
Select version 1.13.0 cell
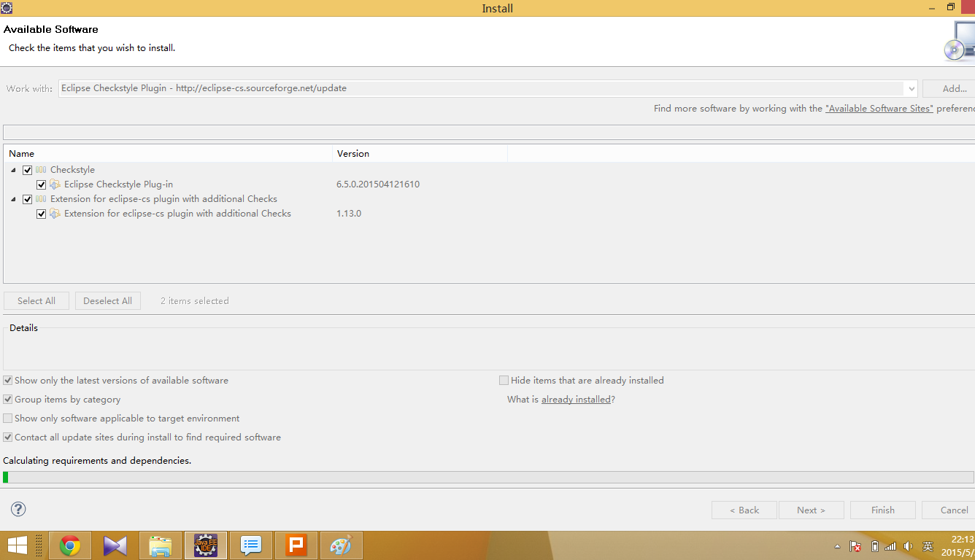[x=349, y=214]
